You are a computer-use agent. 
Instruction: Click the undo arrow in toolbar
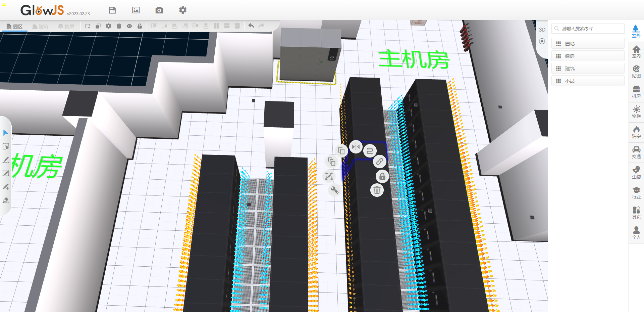(251, 26)
